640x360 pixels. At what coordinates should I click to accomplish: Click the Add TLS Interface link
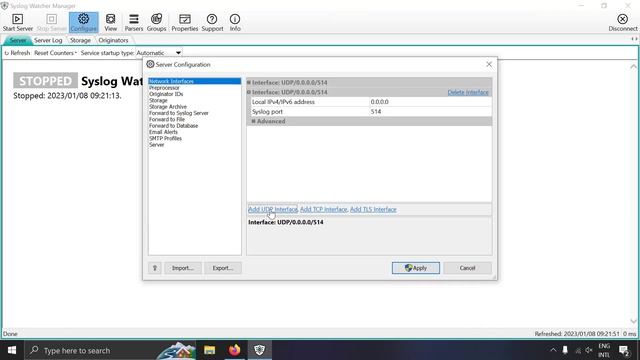(373, 209)
